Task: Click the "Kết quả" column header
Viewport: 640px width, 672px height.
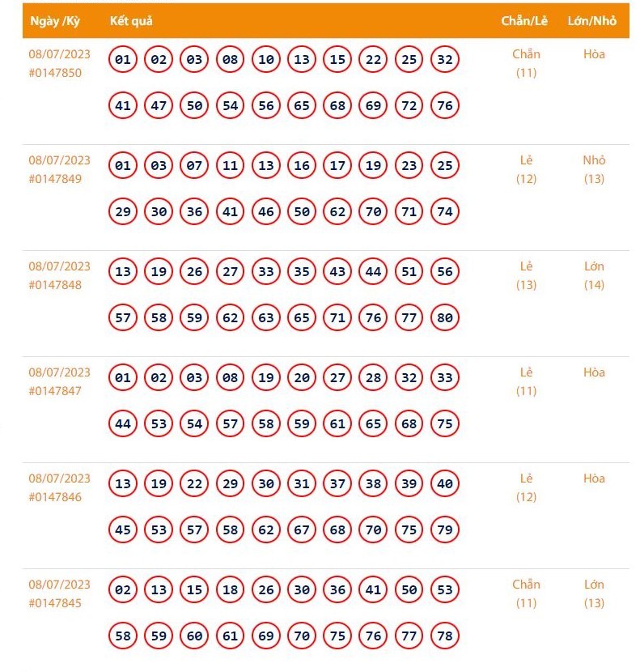Action: (x=131, y=21)
